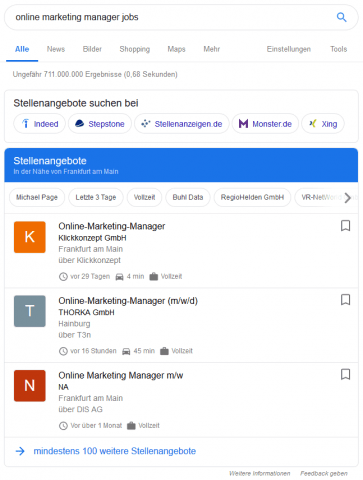Click 'Stellenangebote suchen bei' heading

(76, 103)
